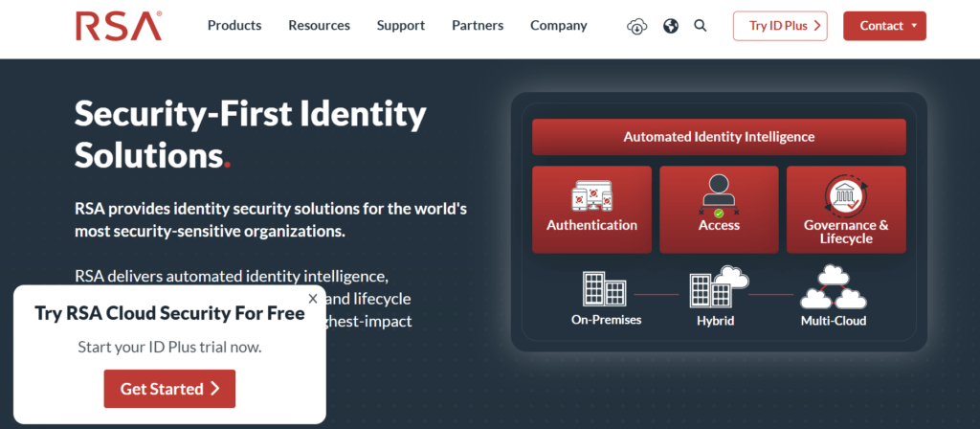This screenshot has width=980, height=429.
Task: Click the Hybrid building-cloud icon
Action: pyautogui.click(x=718, y=287)
